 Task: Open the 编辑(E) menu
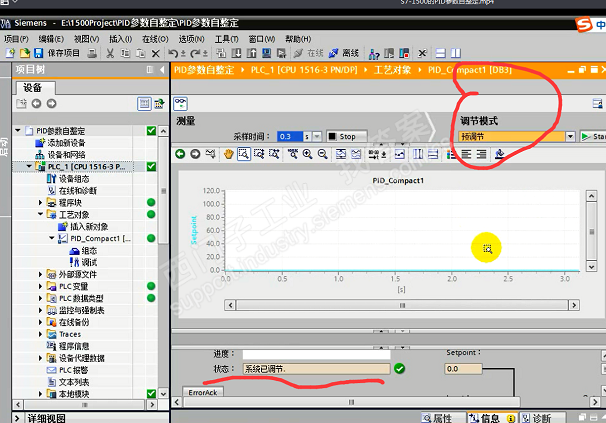(x=51, y=39)
